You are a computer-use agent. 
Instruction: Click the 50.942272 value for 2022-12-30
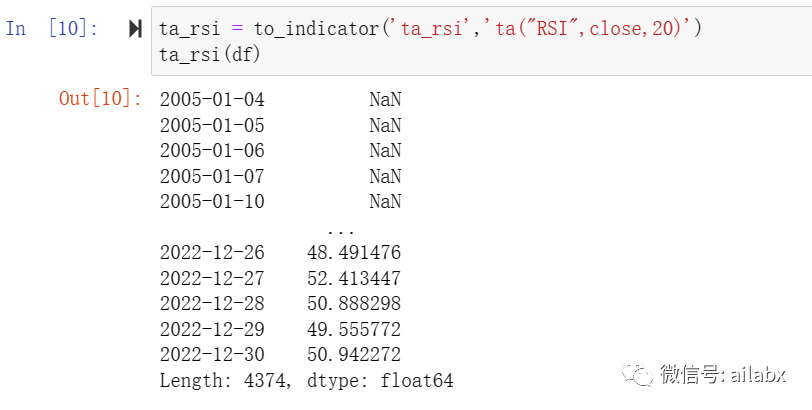tap(354, 355)
